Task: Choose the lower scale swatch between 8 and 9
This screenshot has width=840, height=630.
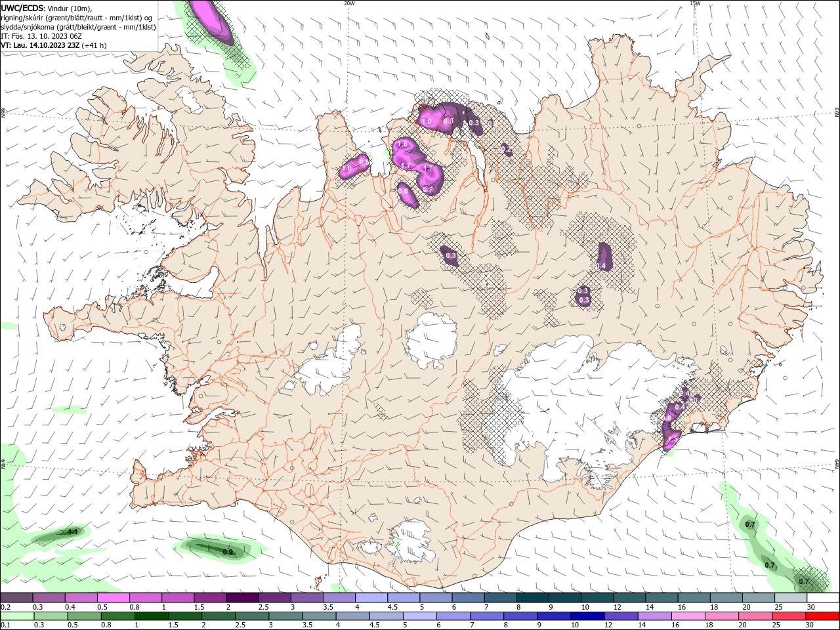Action: [x=520, y=616]
